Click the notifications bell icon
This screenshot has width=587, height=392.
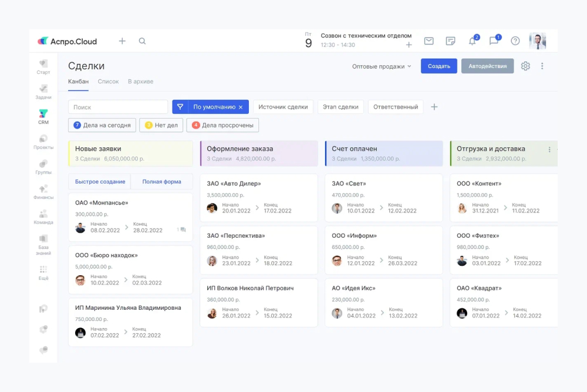pyautogui.click(x=472, y=41)
